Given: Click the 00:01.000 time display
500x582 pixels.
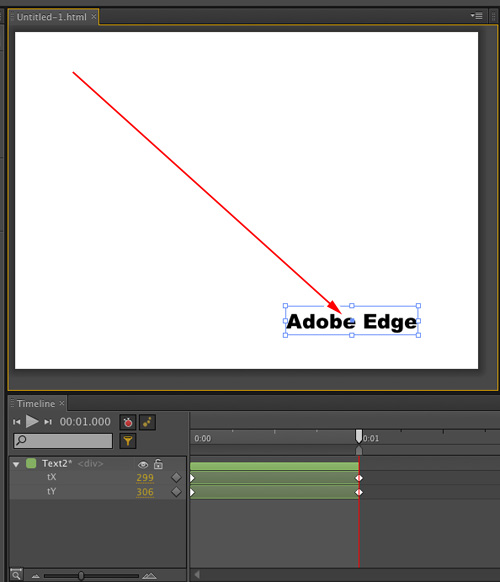Looking at the screenshot, I should click(85, 422).
